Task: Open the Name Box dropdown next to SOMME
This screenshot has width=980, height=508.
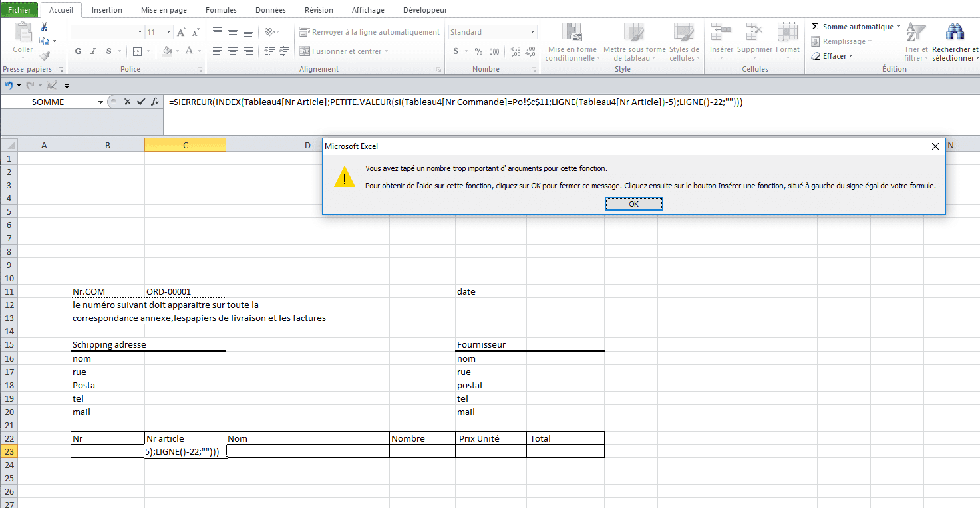Action: pyautogui.click(x=100, y=102)
